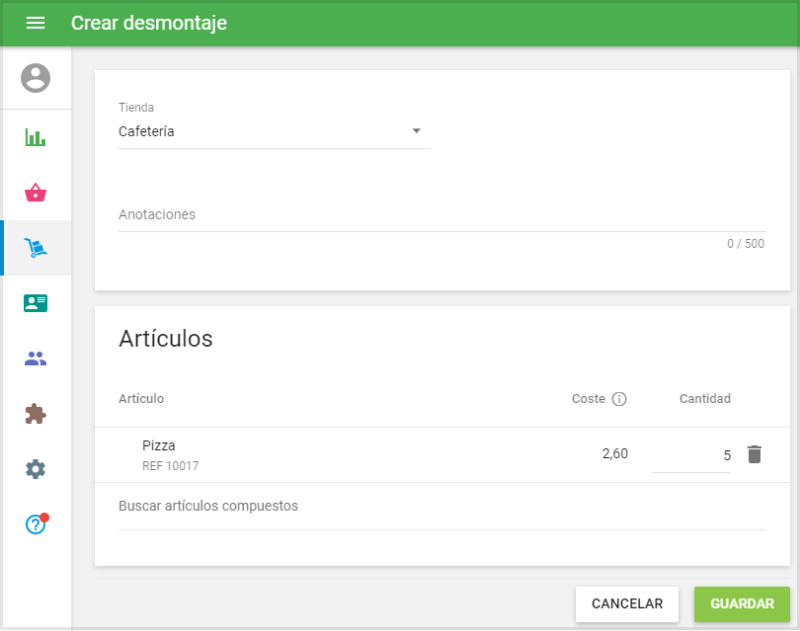Select the inventory hand truck icon
The width and height of the screenshot is (800, 631).
(36, 248)
